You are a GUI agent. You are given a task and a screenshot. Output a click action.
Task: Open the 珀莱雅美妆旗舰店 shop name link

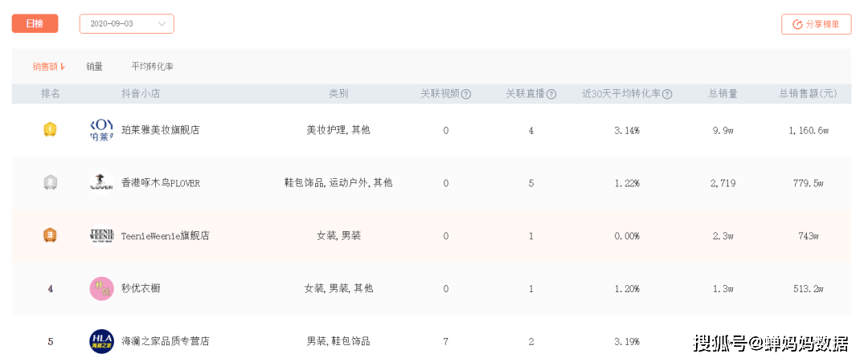(x=160, y=129)
